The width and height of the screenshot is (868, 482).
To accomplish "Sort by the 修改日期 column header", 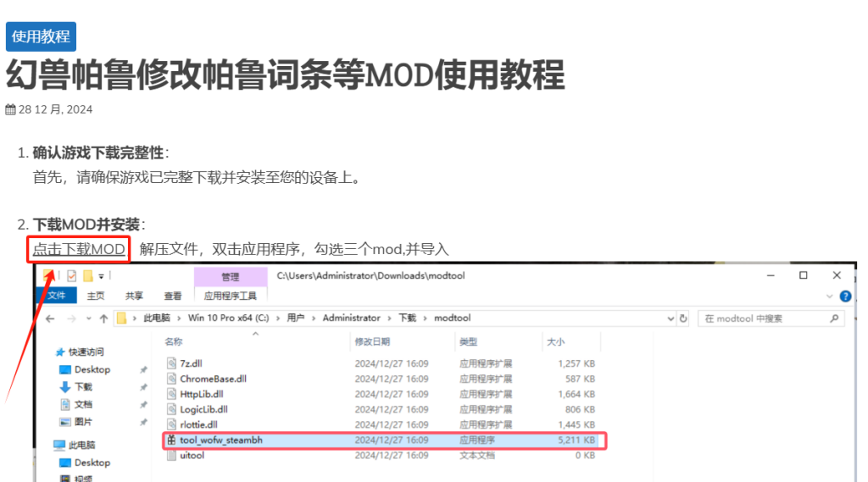I will pos(372,342).
